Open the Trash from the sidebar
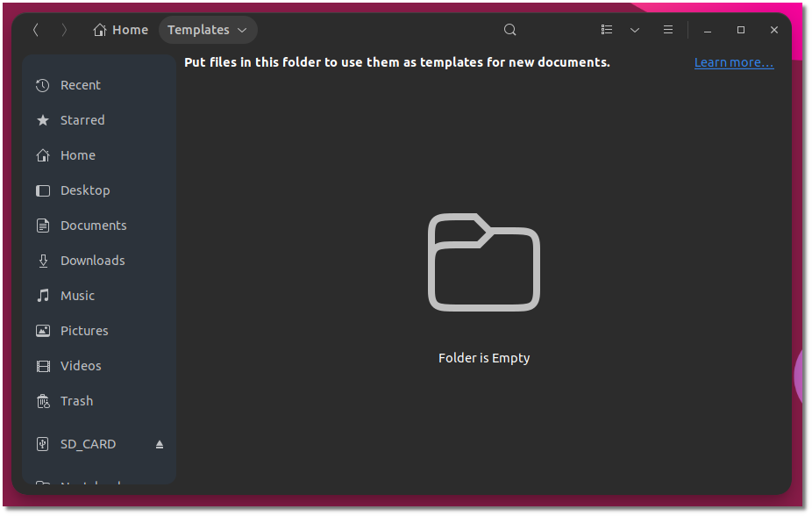Image resolution: width=812 pixels, height=516 pixels. tap(75, 400)
